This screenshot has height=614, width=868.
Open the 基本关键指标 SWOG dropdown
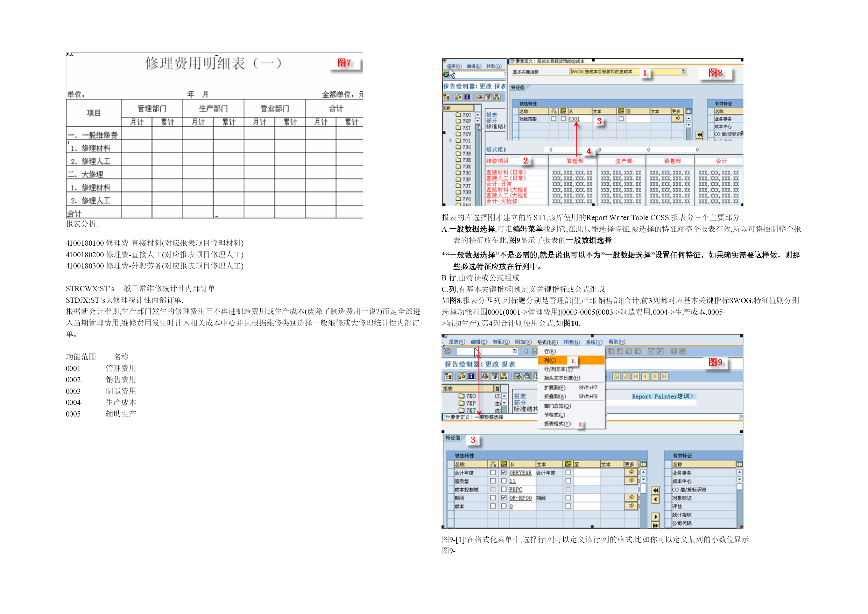click(x=684, y=71)
